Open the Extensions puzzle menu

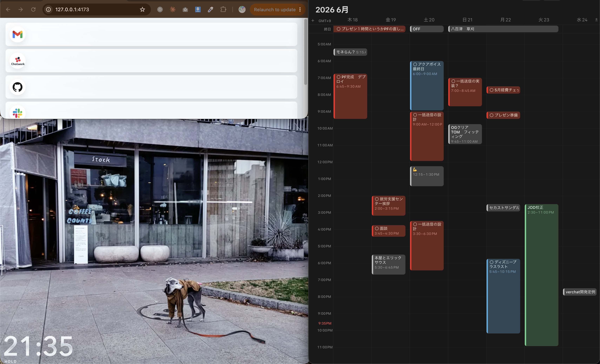pyautogui.click(x=223, y=9)
